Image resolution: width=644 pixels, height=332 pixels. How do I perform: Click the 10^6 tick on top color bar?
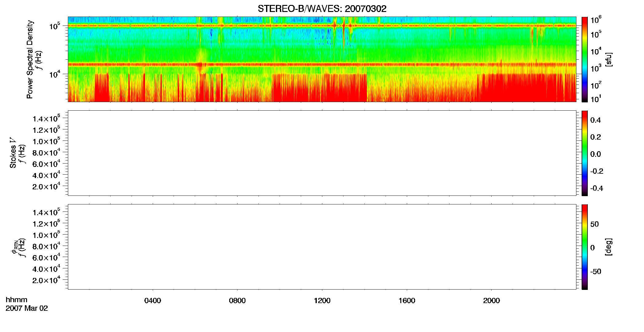596,20
